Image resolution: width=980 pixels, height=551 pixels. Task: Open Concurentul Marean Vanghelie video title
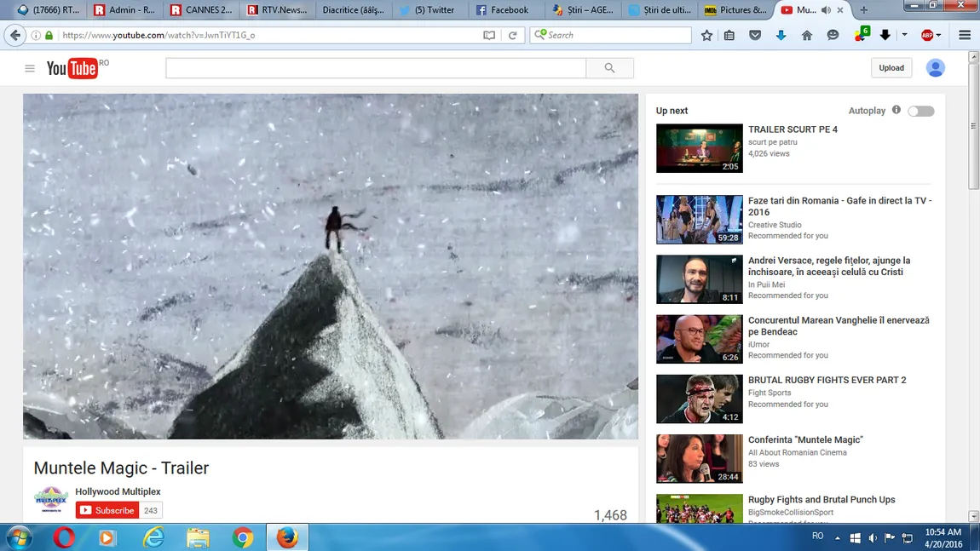coord(839,325)
